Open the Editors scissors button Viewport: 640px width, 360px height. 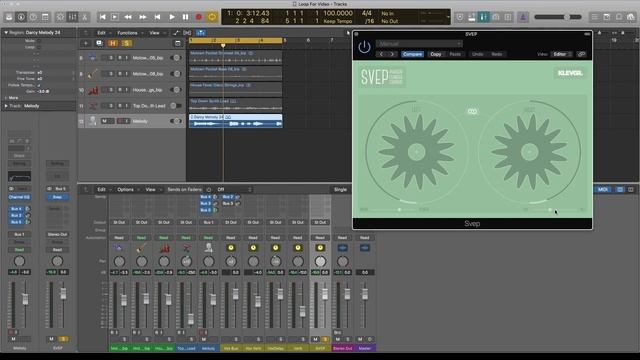[84, 17]
